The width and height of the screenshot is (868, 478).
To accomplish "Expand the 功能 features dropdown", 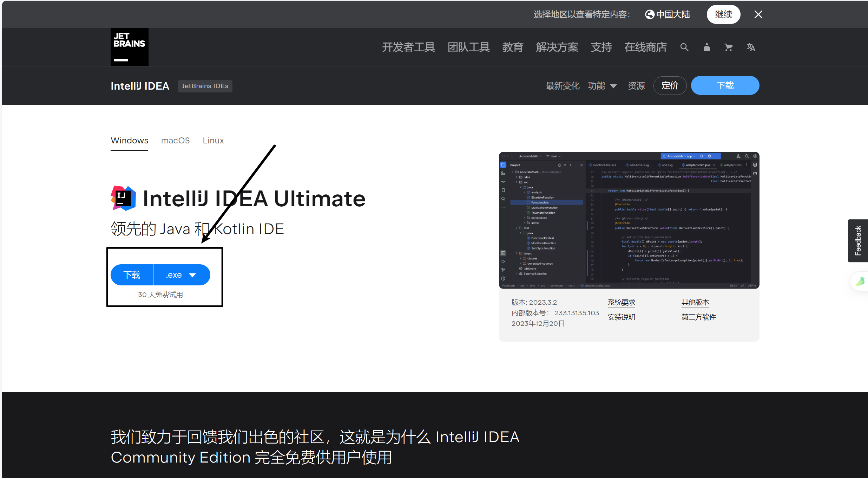I will click(x=602, y=86).
